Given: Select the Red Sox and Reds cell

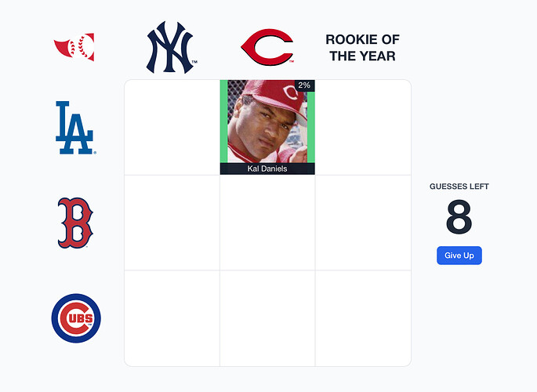Looking at the screenshot, I should (267, 223).
